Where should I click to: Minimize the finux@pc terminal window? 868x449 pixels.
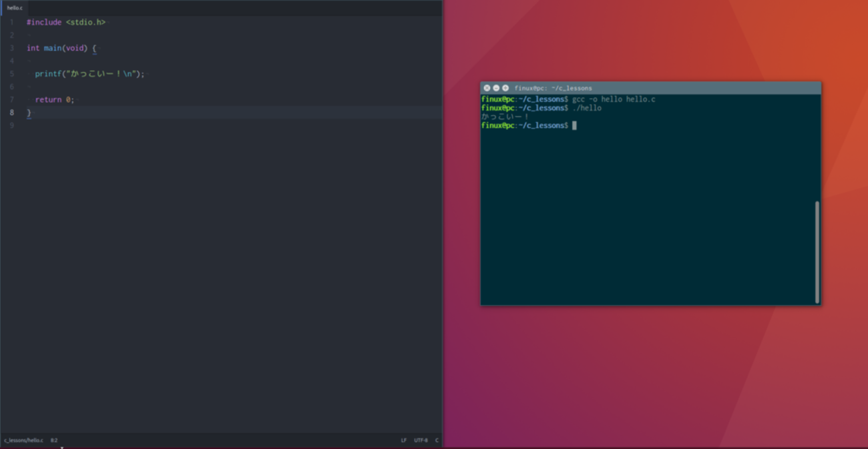tap(496, 88)
